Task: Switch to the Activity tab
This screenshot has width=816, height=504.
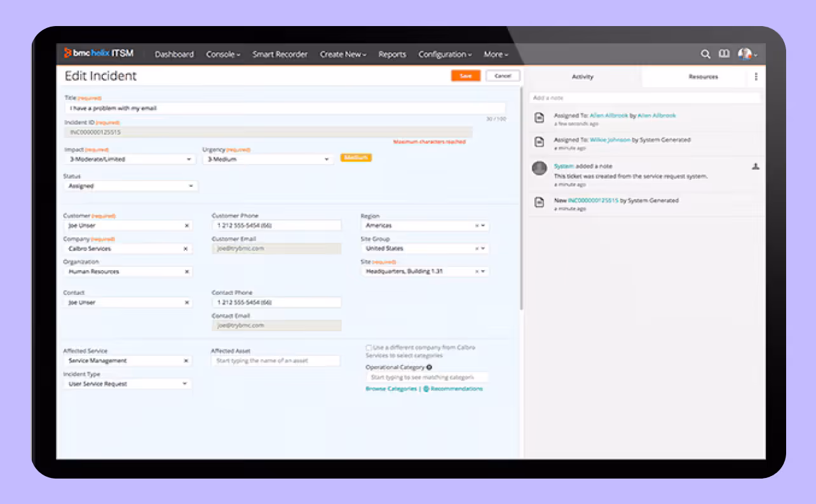Action: tap(583, 77)
